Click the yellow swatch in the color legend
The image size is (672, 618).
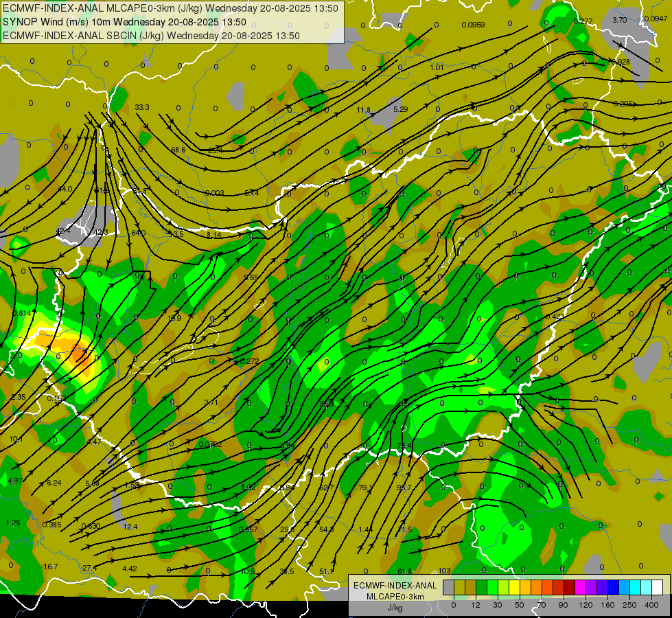coord(515,588)
